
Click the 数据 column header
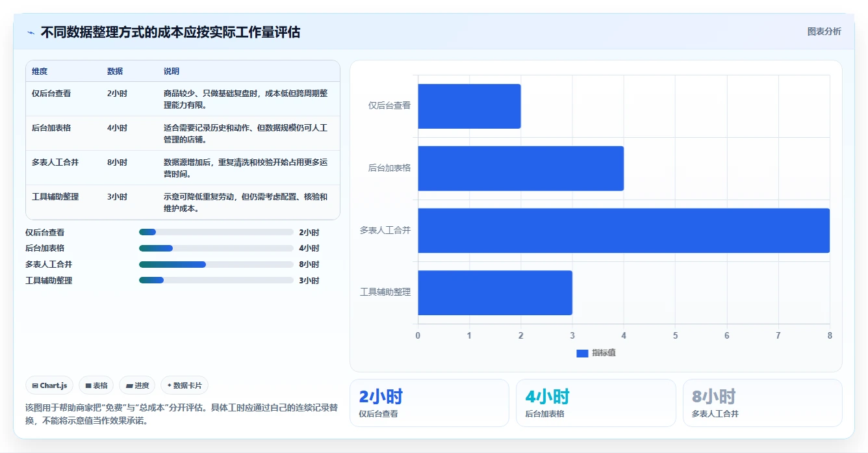coord(115,71)
